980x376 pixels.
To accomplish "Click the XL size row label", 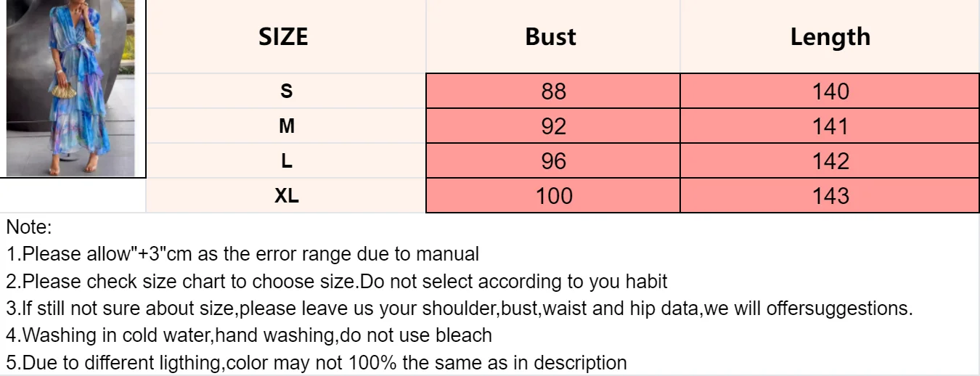I will point(286,195).
